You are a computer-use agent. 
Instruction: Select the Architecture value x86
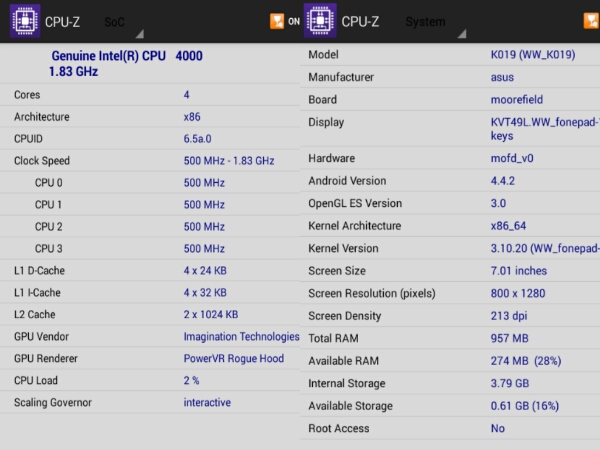coord(192,117)
